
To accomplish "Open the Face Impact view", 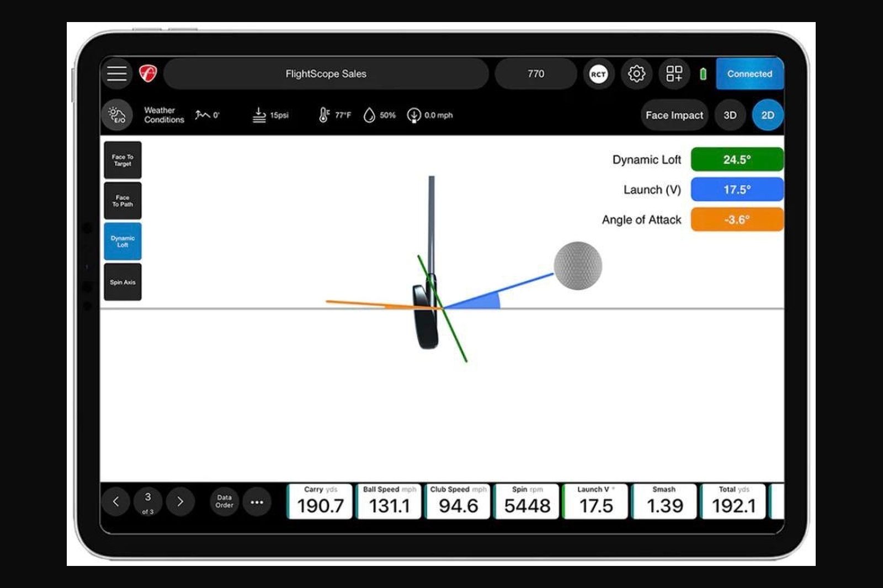I will coord(674,115).
